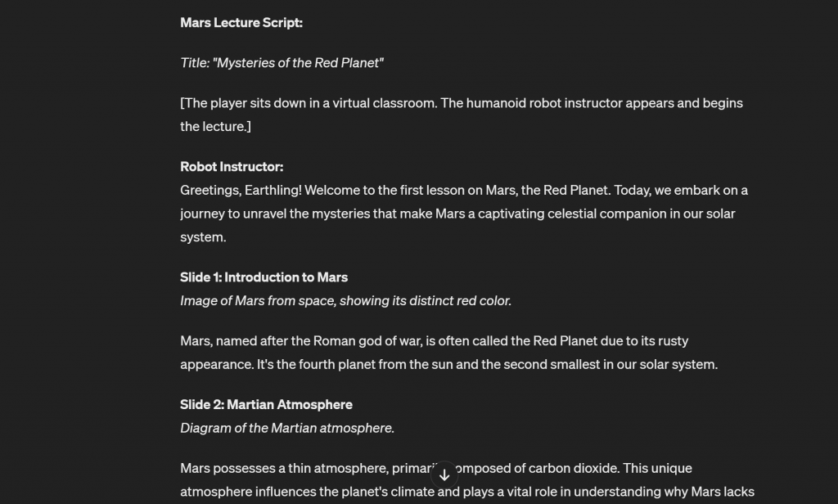Click the 'Robot Instructor:' bold label
The width and height of the screenshot is (838, 504).
(232, 166)
